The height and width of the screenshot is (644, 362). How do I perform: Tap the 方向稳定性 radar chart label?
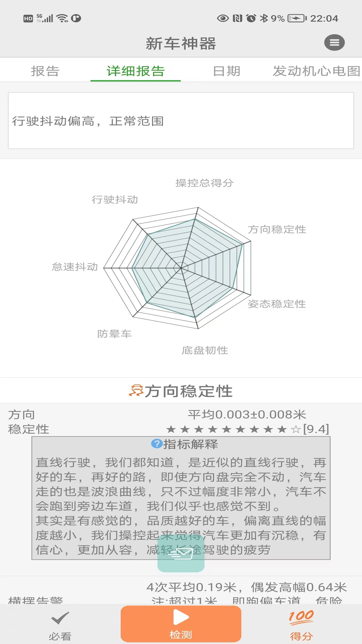tap(277, 229)
